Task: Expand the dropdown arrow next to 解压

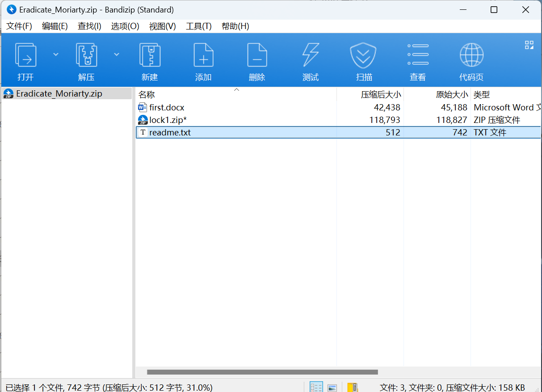Action: point(117,55)
